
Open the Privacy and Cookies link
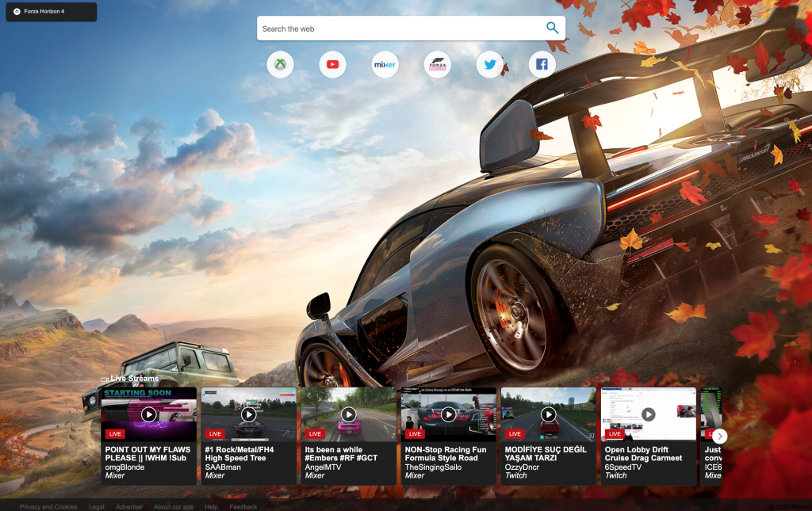tap(48, 506)
